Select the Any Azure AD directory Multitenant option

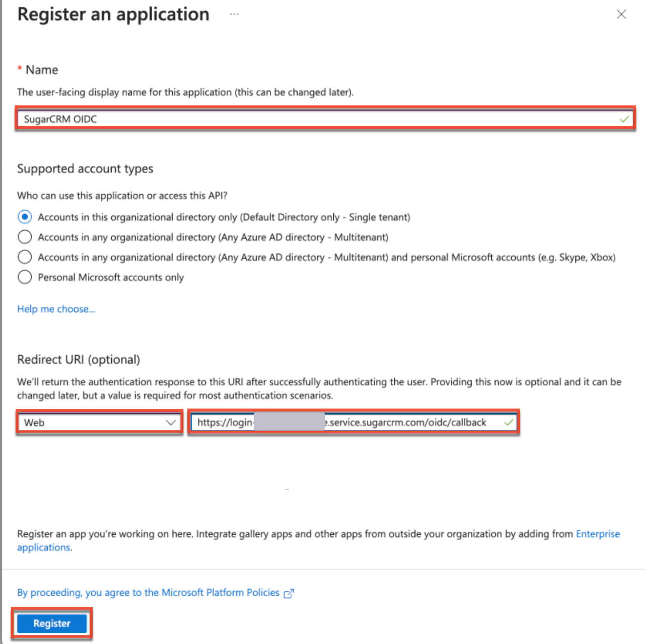point(24,237)
